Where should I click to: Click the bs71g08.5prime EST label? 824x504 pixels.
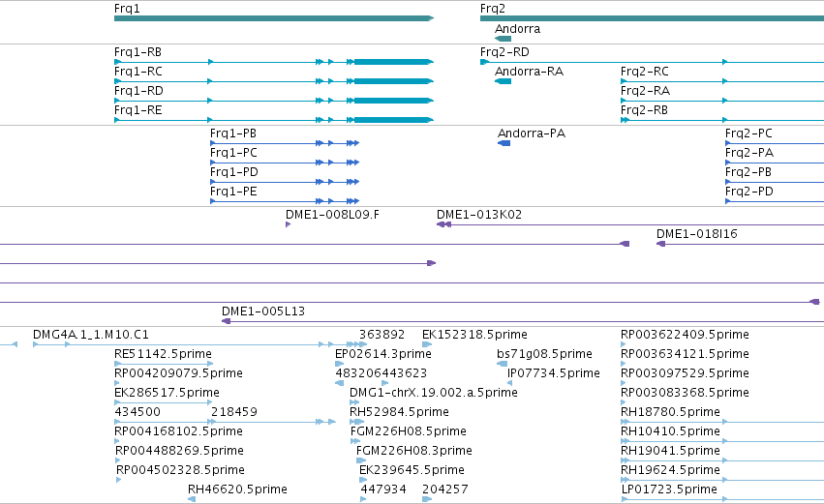(544, 354)
